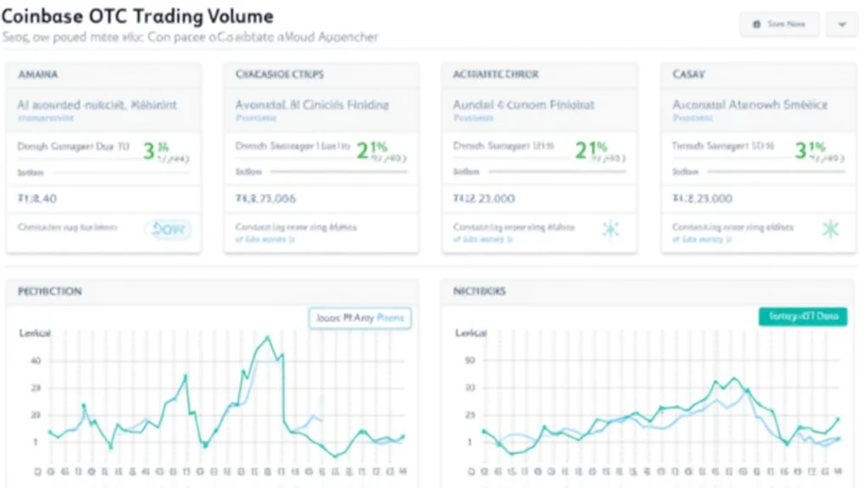Click the total value field on the first card
Screen dimensions: 868x488
38,197
